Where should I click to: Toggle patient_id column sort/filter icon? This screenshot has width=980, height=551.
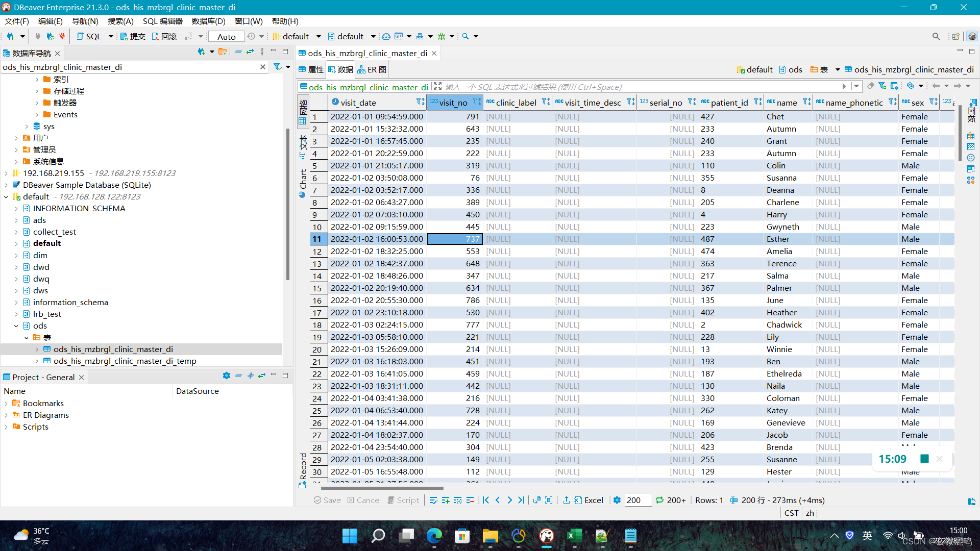tap(757, 102)
